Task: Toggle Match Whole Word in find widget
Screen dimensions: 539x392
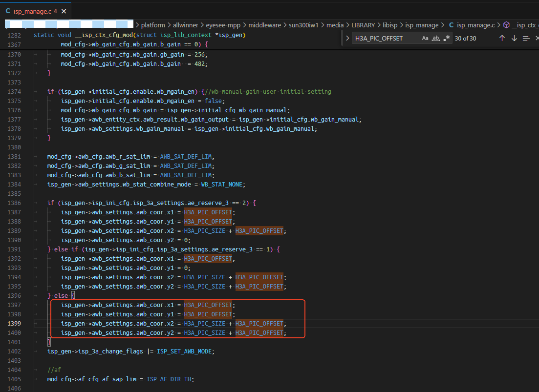Action: click(436, 38)
